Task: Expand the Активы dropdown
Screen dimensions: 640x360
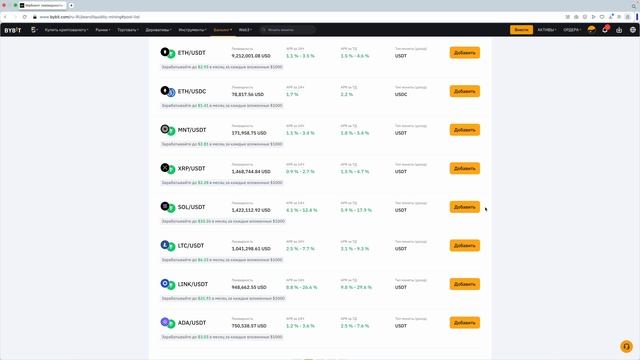Action: click(547, 30)
